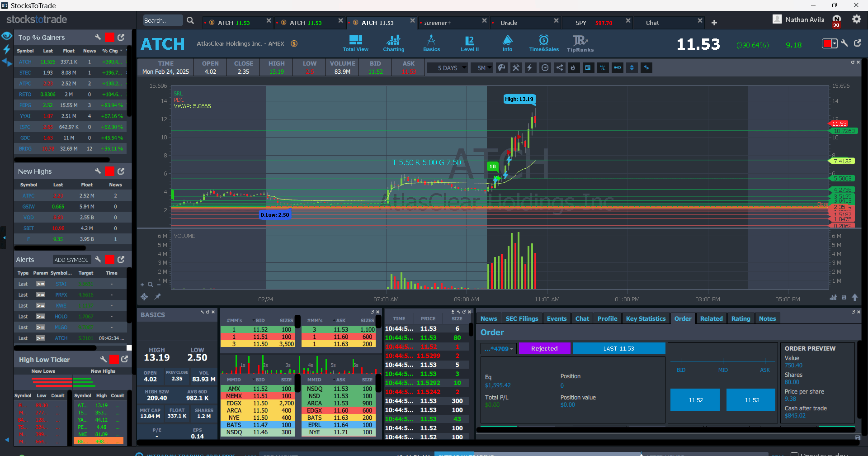Image resolution: width=868 pixels, height=456 pixels.
Task: Toggle the eye icon in left sidebar
Action: coord(7,36)
